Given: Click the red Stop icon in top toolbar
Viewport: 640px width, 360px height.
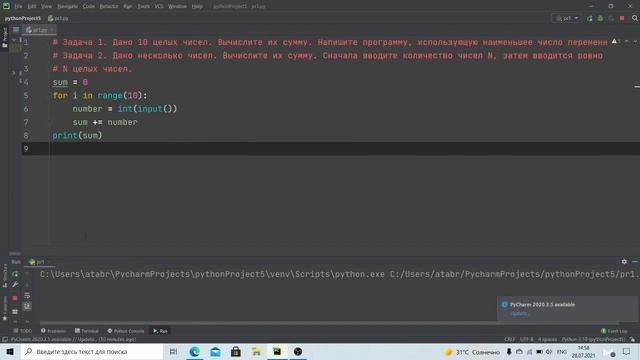Looking at the screenshot, I should tap(622, 18).
